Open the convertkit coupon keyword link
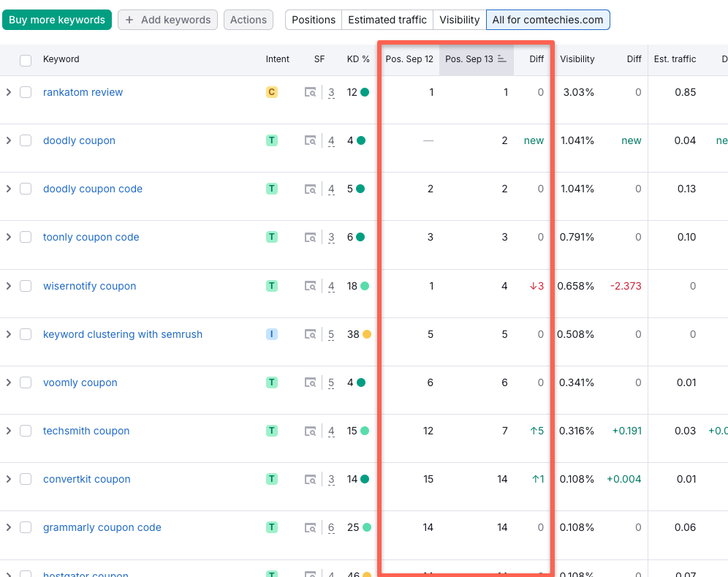The image size is (728, 577). click(87, 479)
